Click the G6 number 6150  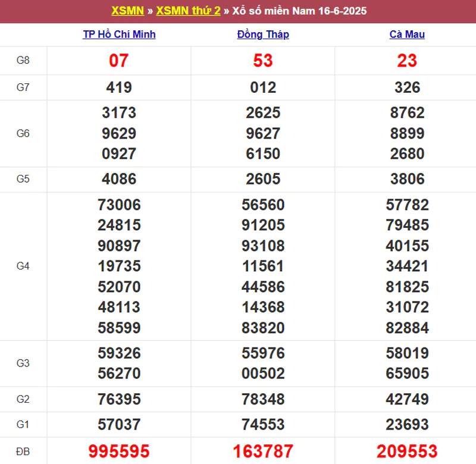click(x=263, y=153)
